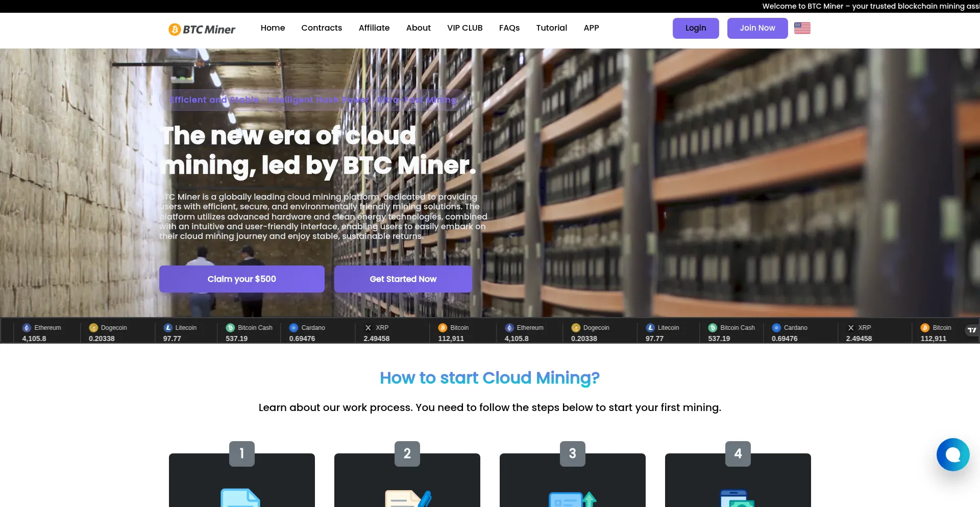Click the step 2 number badge

pos(407,453)
